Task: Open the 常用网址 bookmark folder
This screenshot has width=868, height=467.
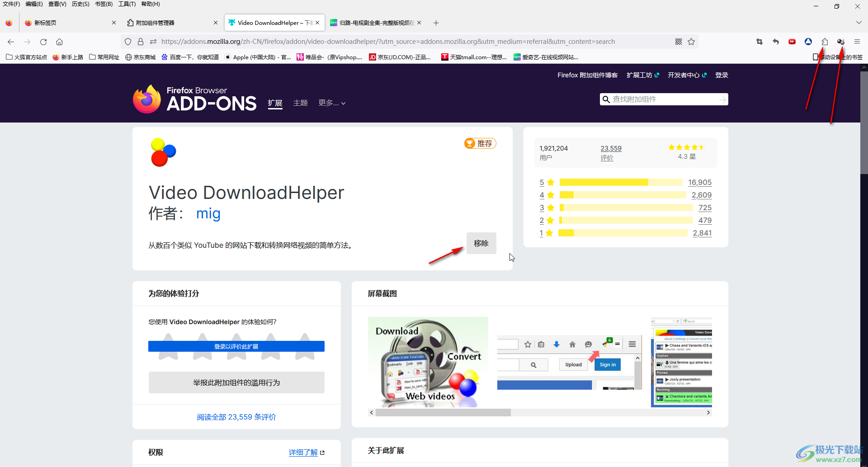Action: click(104, 57)
